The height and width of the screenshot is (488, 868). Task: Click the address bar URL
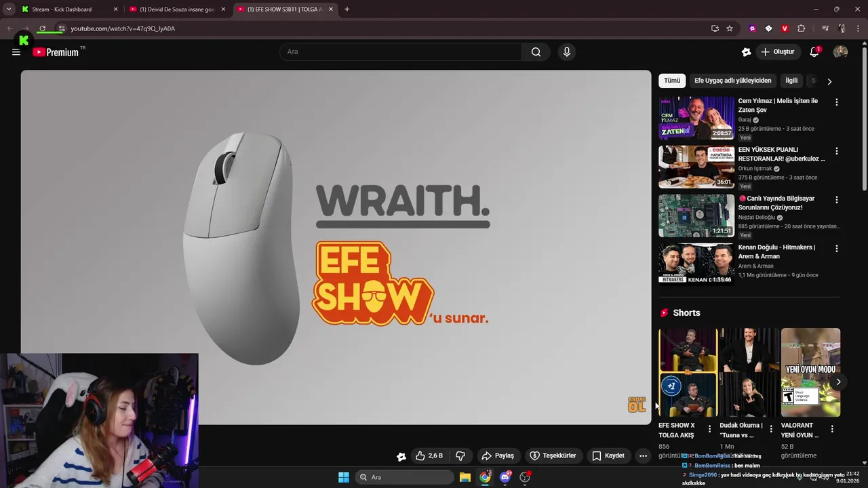pos(123,28)
